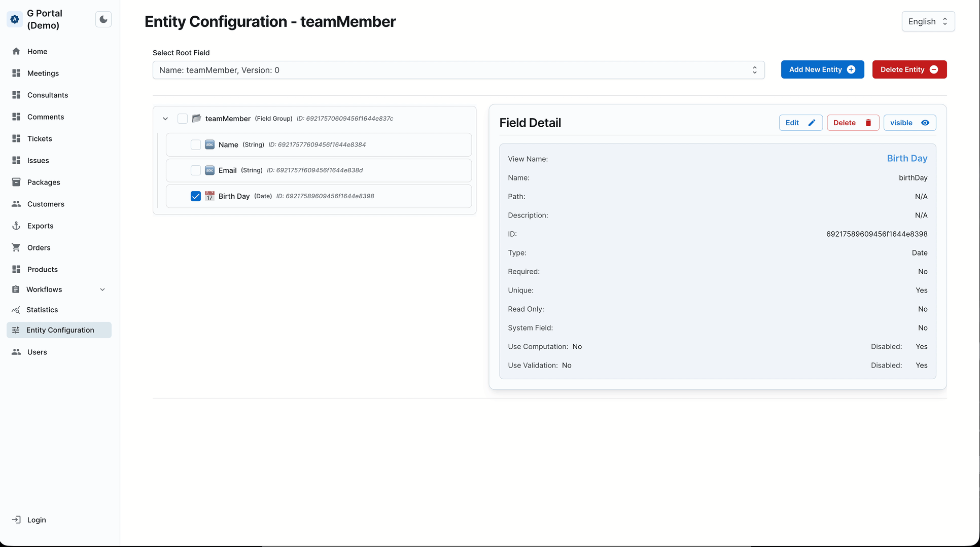Click the Add New Entity button

point(822,69)
